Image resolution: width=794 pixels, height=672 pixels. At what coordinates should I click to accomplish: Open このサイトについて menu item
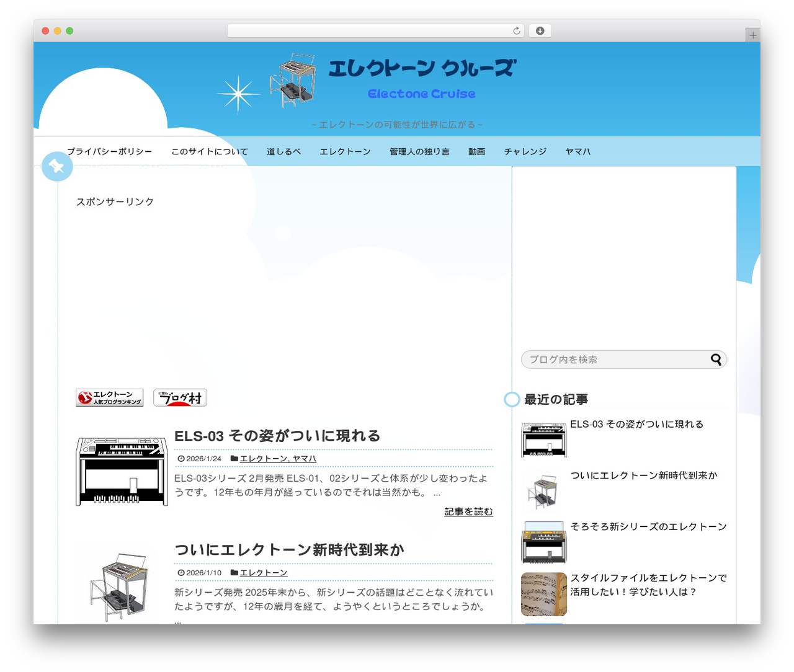click(x=210, y=151)
